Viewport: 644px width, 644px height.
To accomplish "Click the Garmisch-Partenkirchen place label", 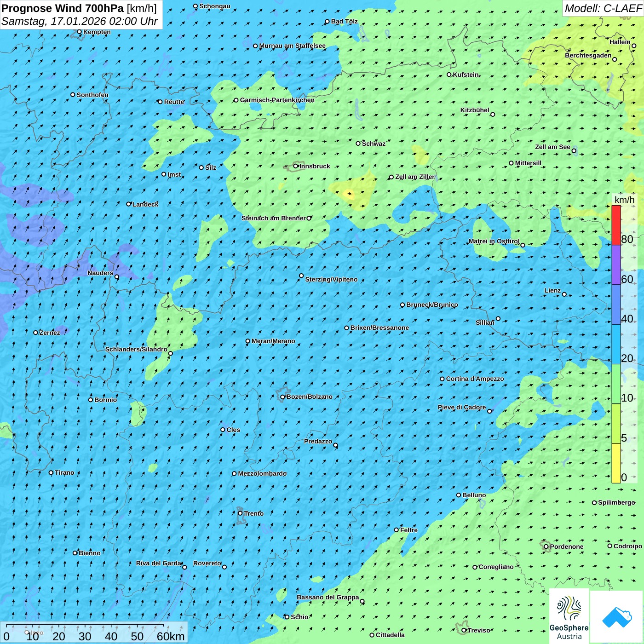I will pyautogui.click(x=277, y=100).
